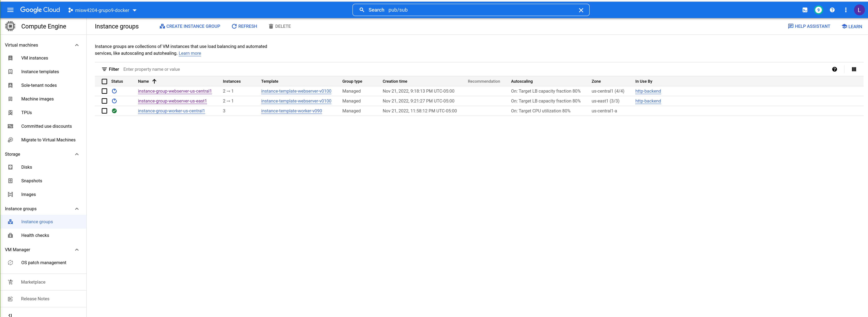Collapse the Virtual machines section
The width and height of the screenshot is (868, 317).
[77, 45]
